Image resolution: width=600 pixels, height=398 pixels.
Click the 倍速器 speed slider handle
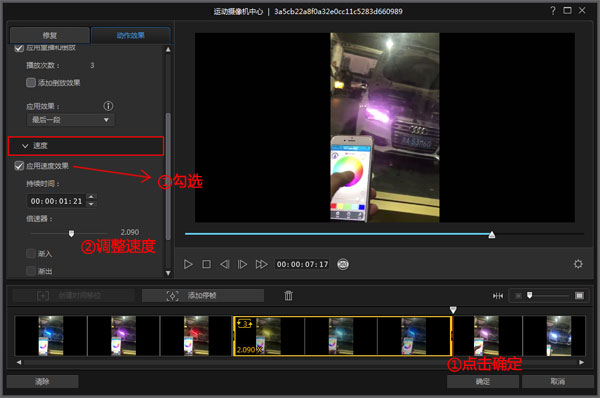71,233
